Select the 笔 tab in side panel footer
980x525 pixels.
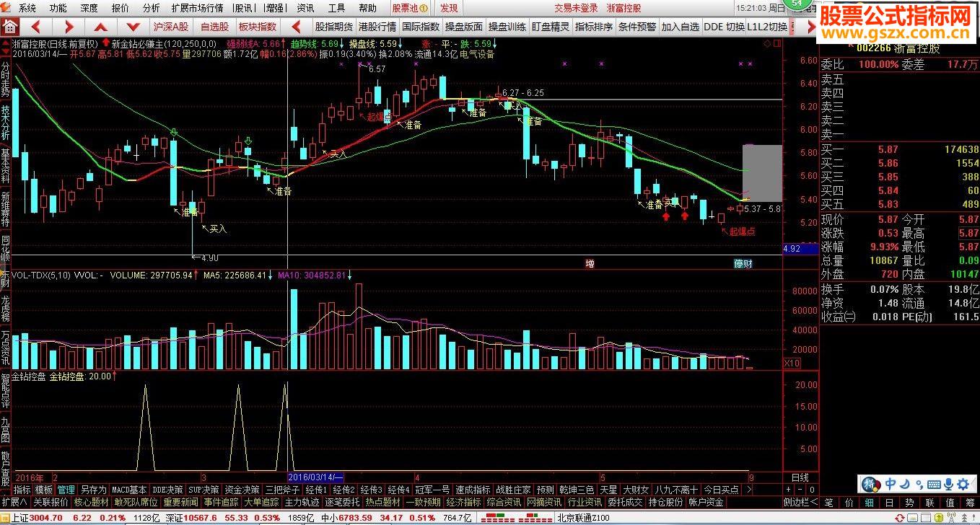tap(829, 503)
